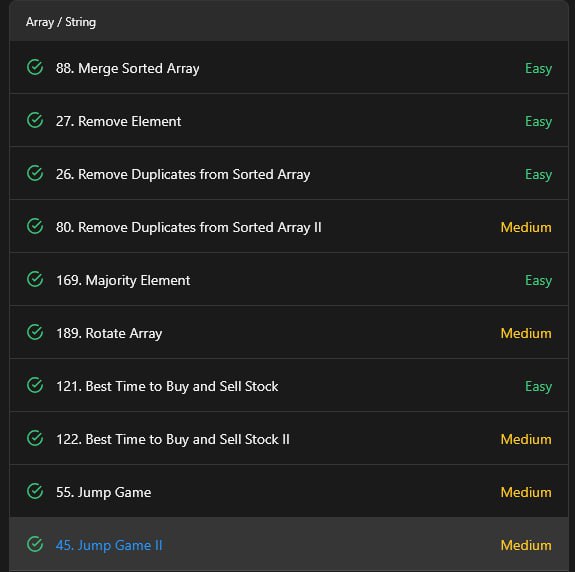Open the 27. Remove Element problem
The width and height of the screenshot is (575, 572).
[118, 121]
